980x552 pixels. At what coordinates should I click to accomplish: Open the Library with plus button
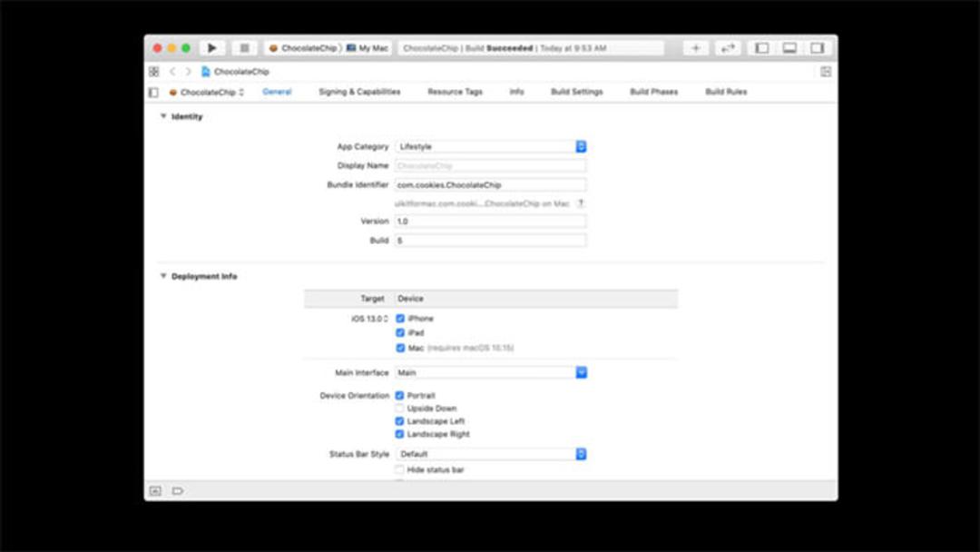click(x=696, y=48)
